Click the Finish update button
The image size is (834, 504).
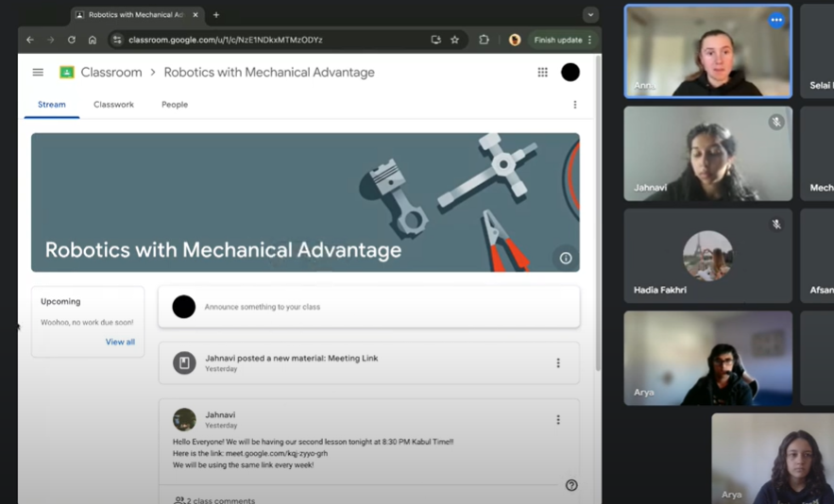pos(558,40)
